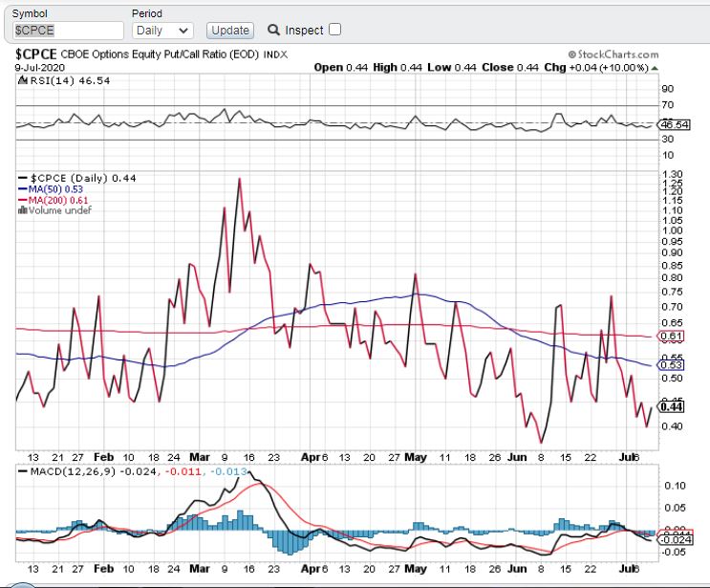Click the MA(50) 0.53 legend entry
Viewport: 710px width, 588px height.
pyautogui.click(x=51, y=189)
